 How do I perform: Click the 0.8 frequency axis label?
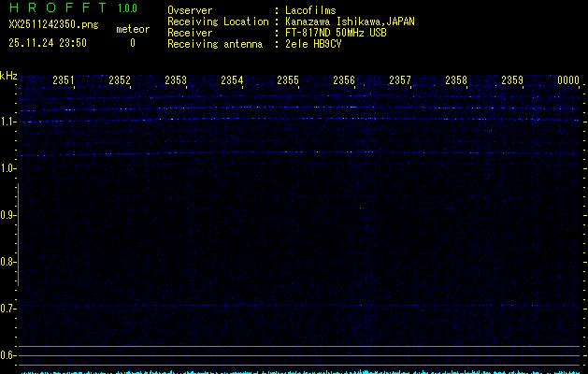point(8,262)
